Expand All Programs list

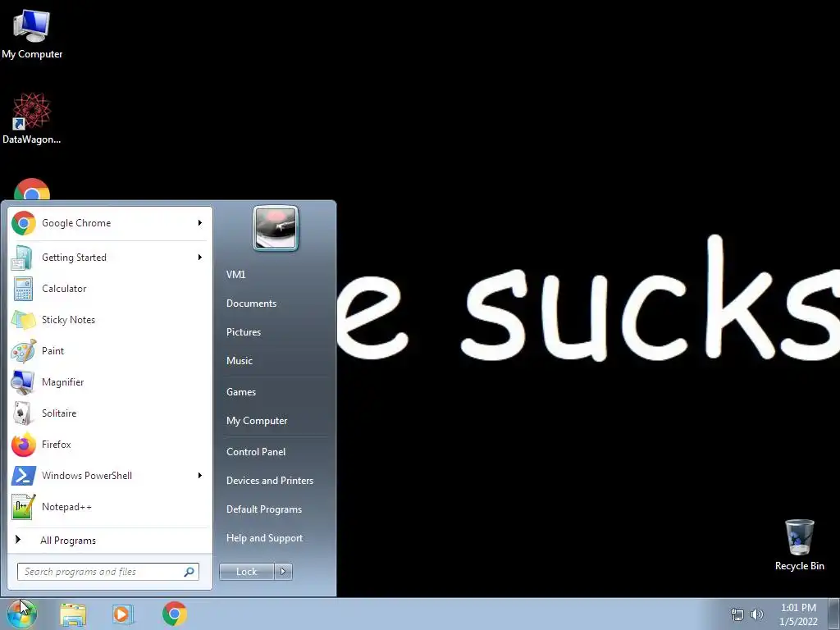[x=110, y=540]
